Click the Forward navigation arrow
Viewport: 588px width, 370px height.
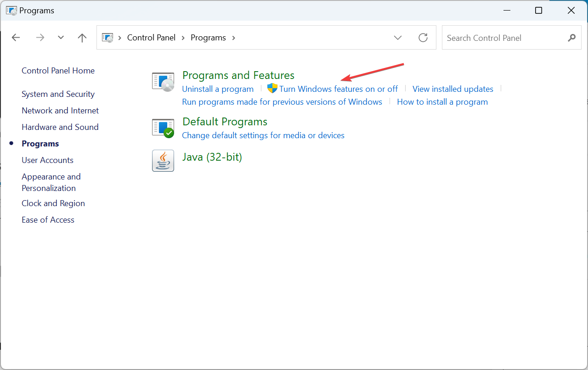point(40,37)
